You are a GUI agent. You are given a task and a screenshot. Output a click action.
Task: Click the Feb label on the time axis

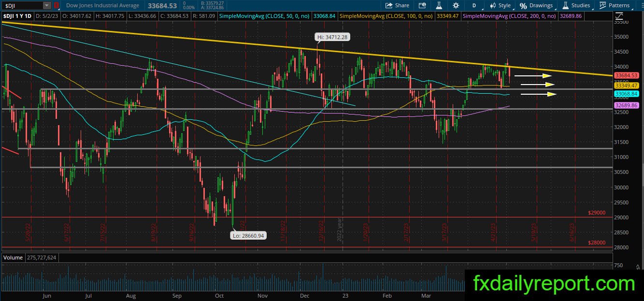point(386,295)
